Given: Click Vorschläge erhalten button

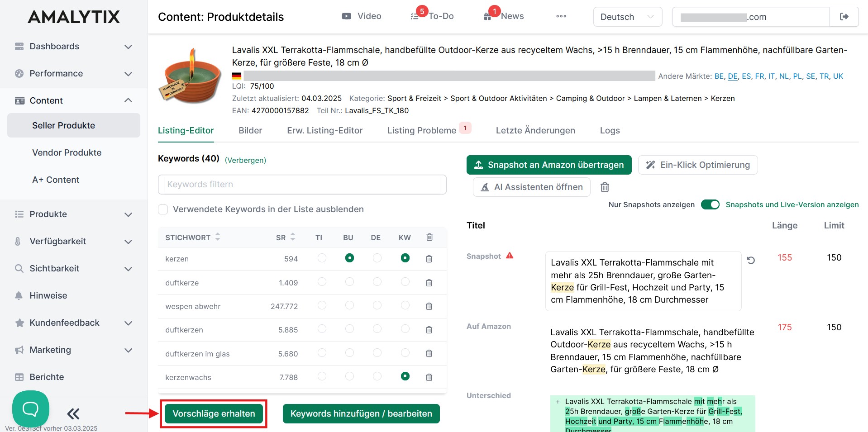Looking at the screenshot, I should (x=214, y=413).
